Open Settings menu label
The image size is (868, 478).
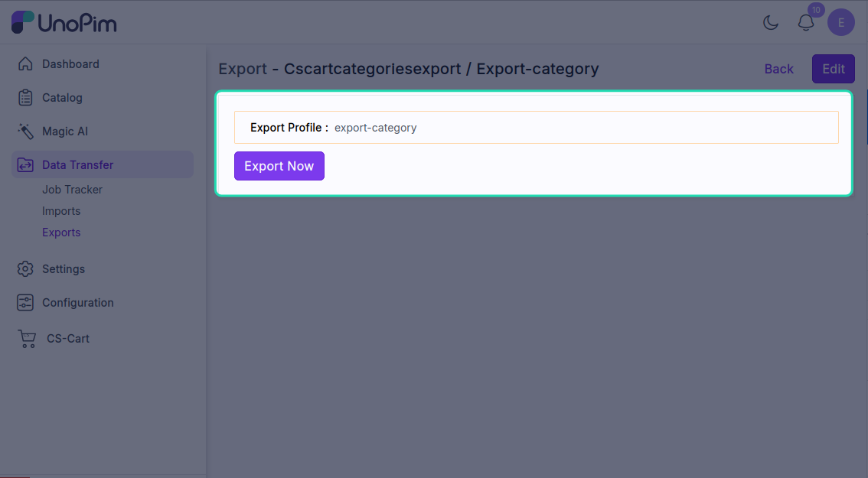(x=63, y=269)
